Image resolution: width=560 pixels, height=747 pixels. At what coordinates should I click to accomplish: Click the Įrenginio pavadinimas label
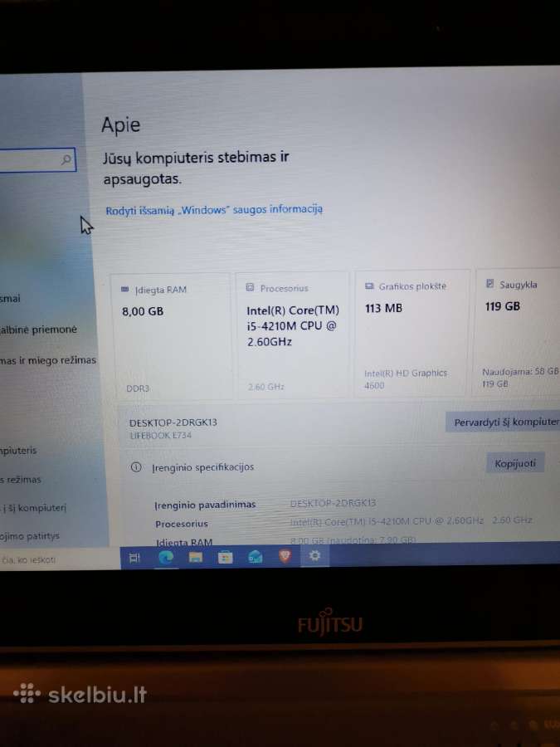pyautogui.click(x=205, y=504)
